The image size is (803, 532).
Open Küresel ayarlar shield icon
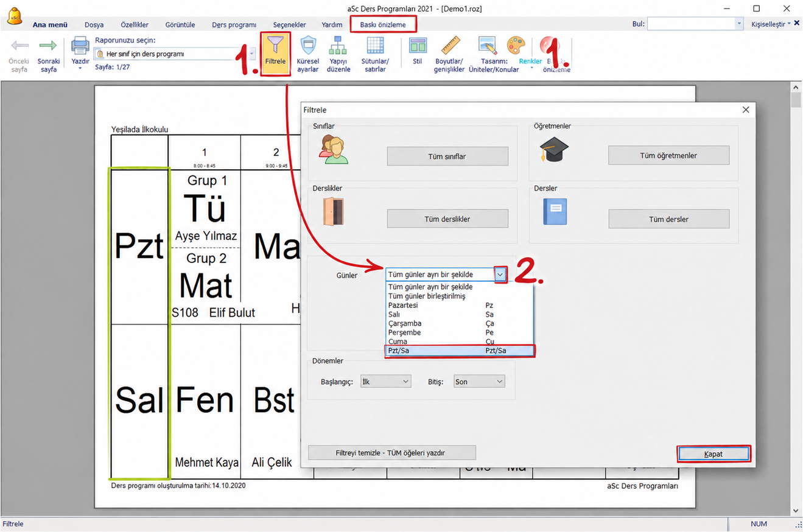point(308,45)
